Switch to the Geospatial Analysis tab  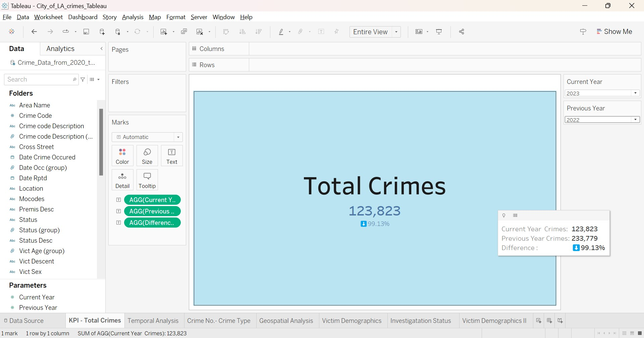pyautogui.click(x=286, y=321)
